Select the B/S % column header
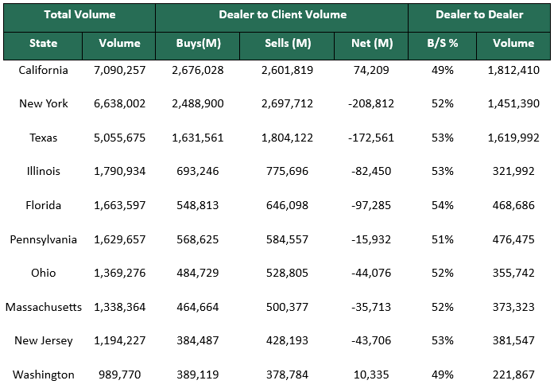 click(x=443, y=44)
